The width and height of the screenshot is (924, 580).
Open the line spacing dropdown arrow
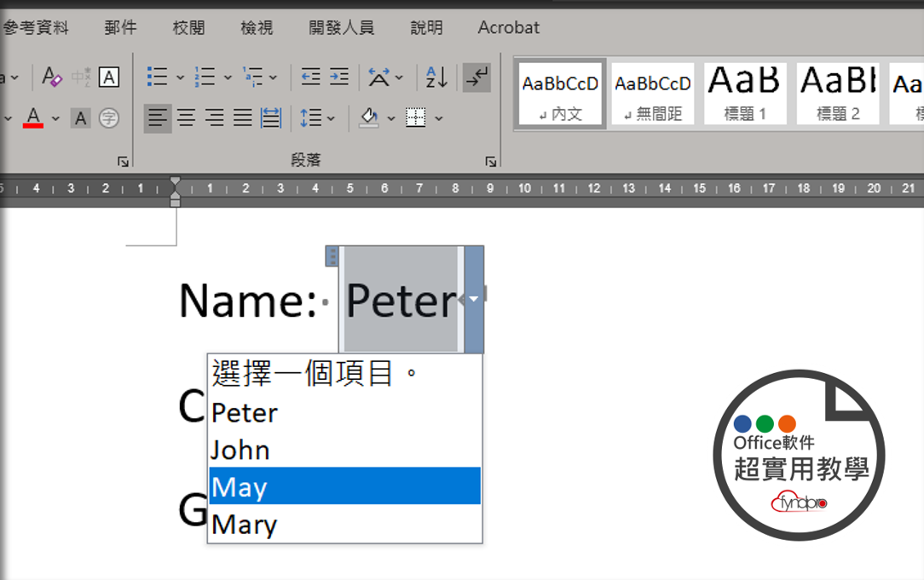pyautogui.click(x=332, y=118)
